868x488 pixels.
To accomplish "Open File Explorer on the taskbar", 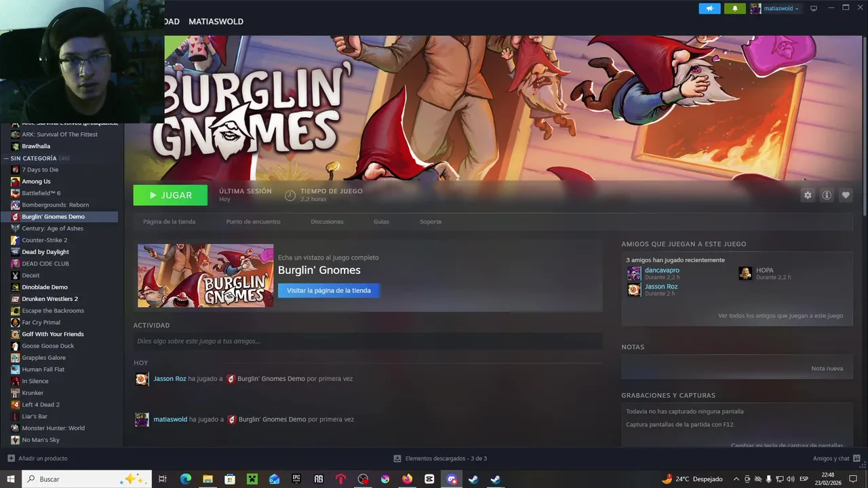I will (x=208, y=479).
